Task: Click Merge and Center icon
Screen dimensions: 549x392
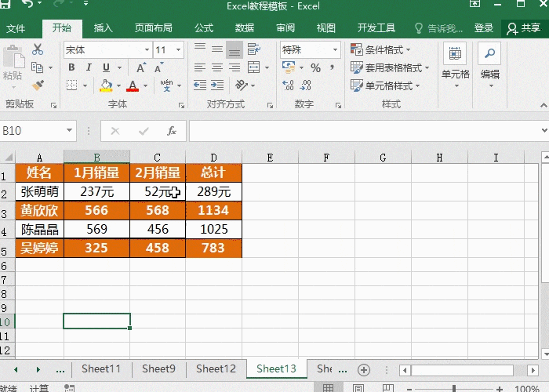Action: click(253, 67)
